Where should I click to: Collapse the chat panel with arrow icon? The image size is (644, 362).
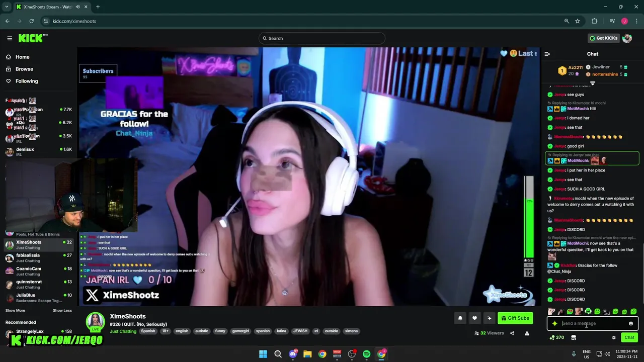pos(547,54)
